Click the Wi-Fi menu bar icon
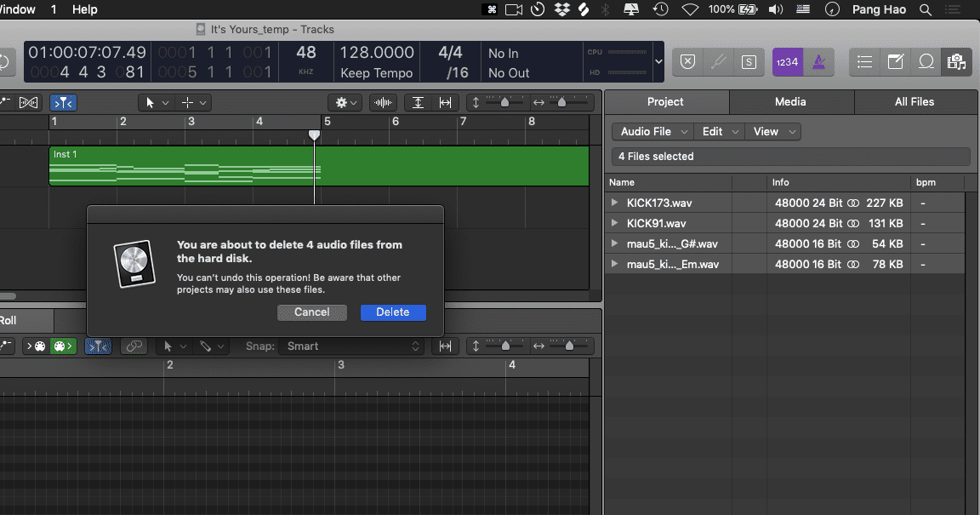This screenshot has width=980, height=515. coord(690,9)
